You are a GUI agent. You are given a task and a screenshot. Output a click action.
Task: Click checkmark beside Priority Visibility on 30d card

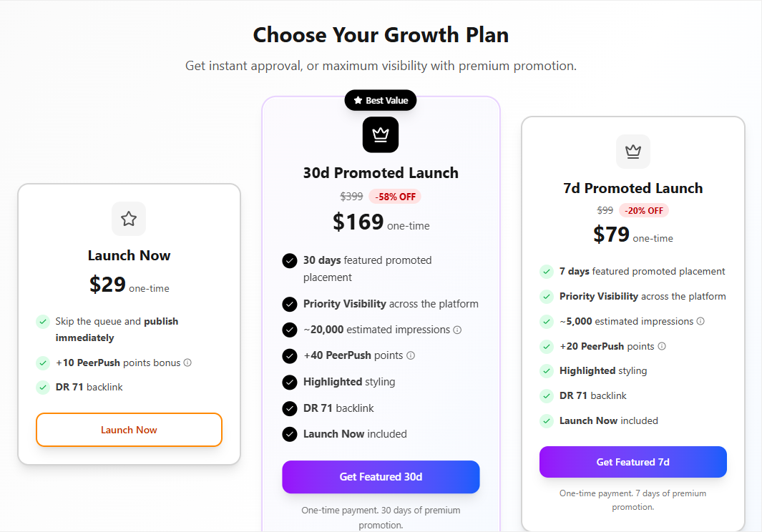[x=290, y=303]
